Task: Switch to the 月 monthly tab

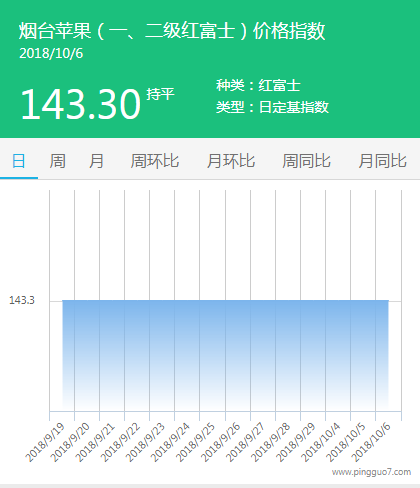Action: (x=96, y=161)
